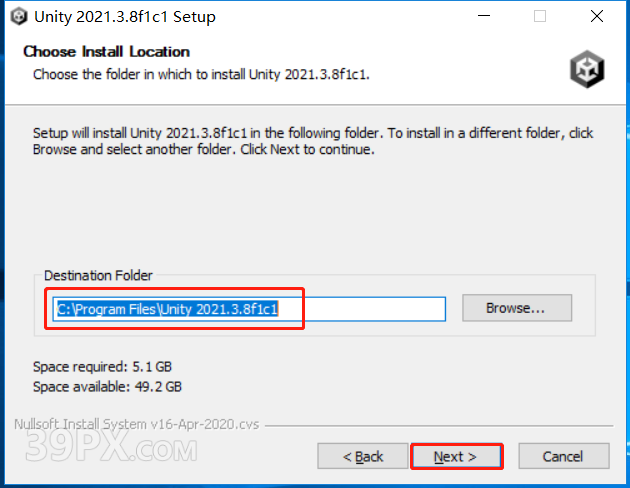Click the Space required: 5.1 GB text

point(102,367)
